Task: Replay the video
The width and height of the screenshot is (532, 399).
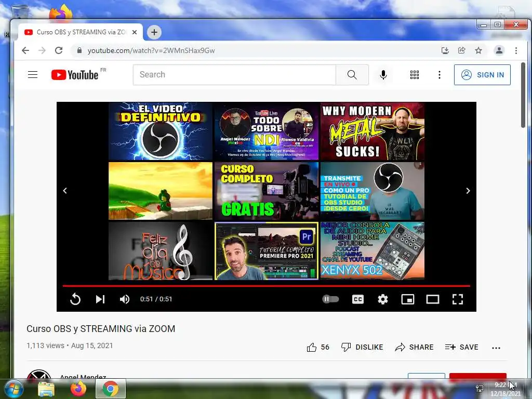Action: (x=75, y=299)
